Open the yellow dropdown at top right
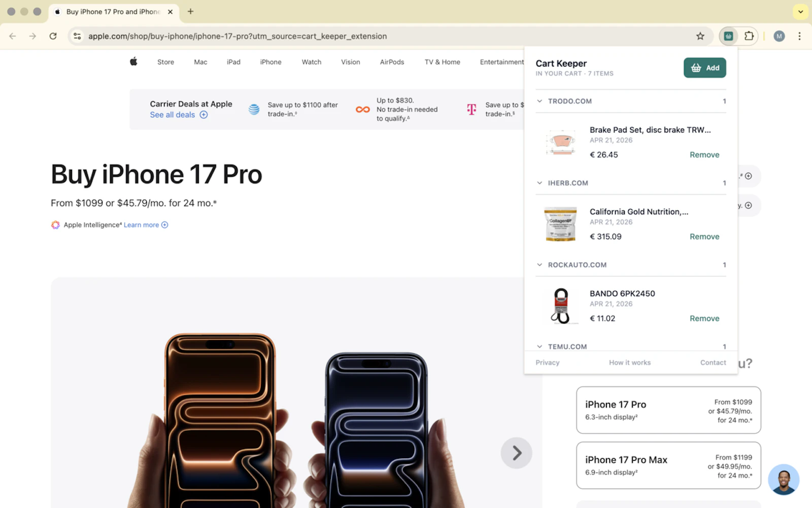The height and width of the screenshot is (508, 812). click(800, 11)
